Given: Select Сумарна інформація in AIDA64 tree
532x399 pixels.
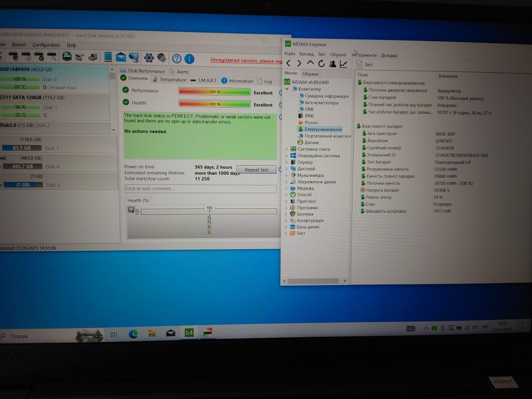Looking at the screenshot, I should 324,96.
